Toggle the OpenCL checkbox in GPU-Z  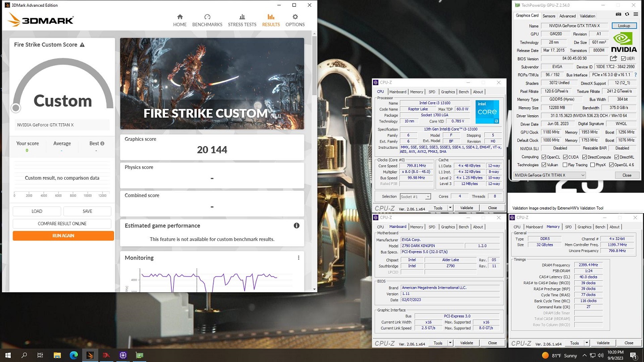544,157
